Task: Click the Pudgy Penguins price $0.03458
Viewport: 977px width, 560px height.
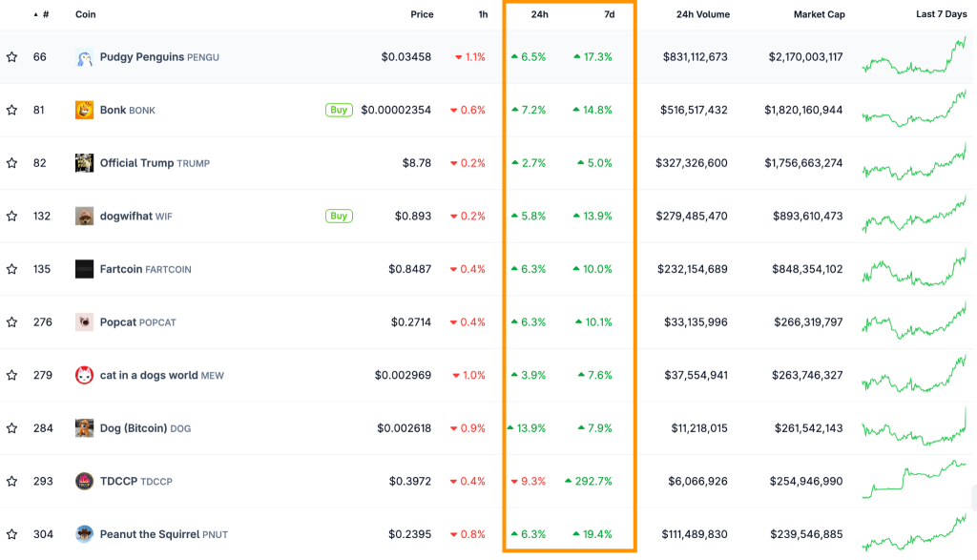Action: point(406,57)
